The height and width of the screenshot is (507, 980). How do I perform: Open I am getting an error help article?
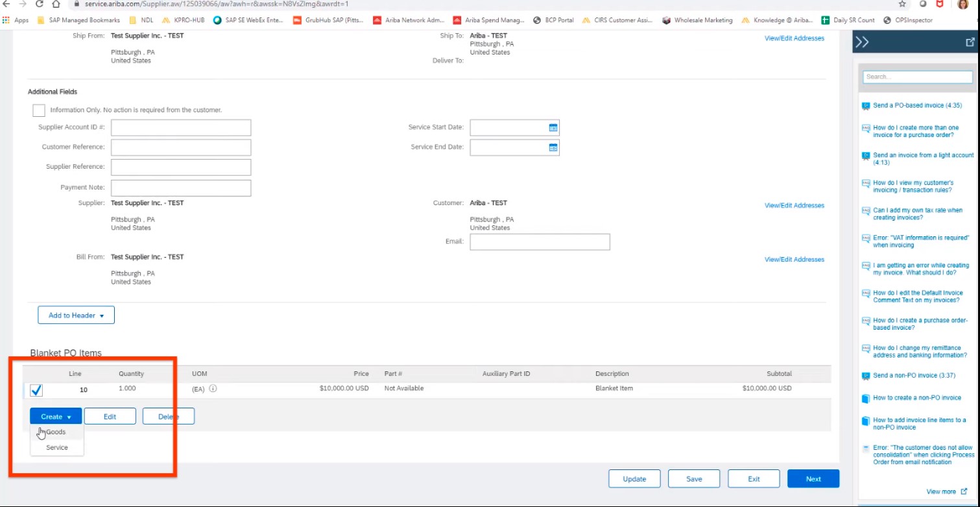click(x=921, y=269)
